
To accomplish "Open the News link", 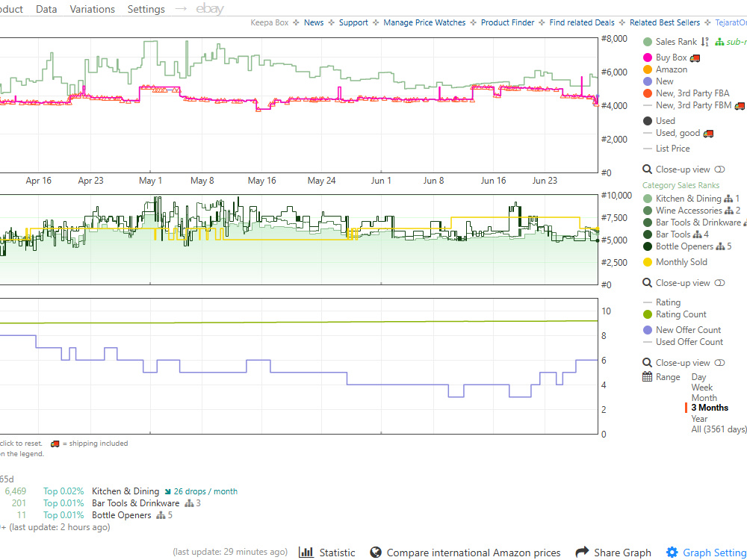I will (314, 22).
